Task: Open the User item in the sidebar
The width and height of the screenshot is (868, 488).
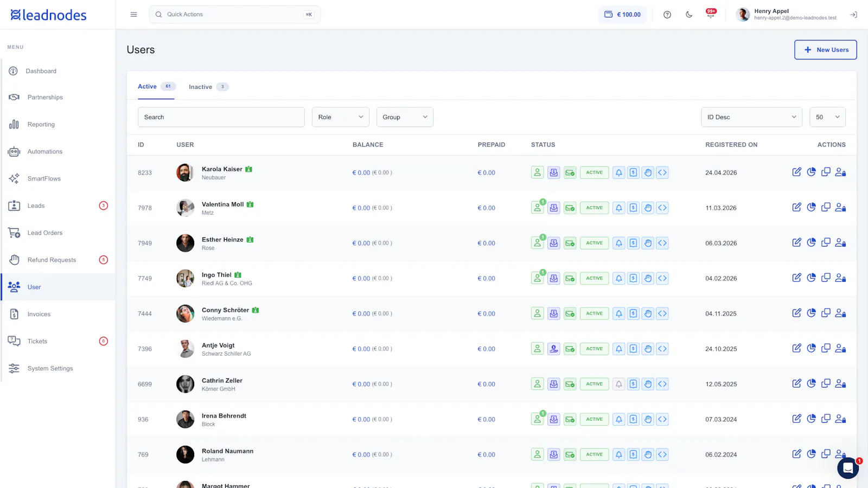Action: [58, 287]
